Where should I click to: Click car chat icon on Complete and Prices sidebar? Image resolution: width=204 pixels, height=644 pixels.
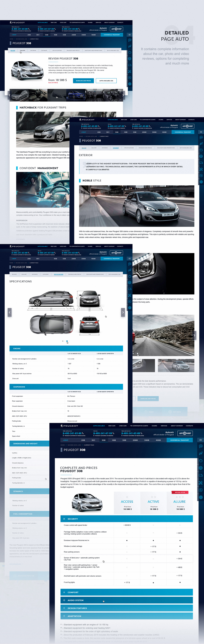[200, 446]
